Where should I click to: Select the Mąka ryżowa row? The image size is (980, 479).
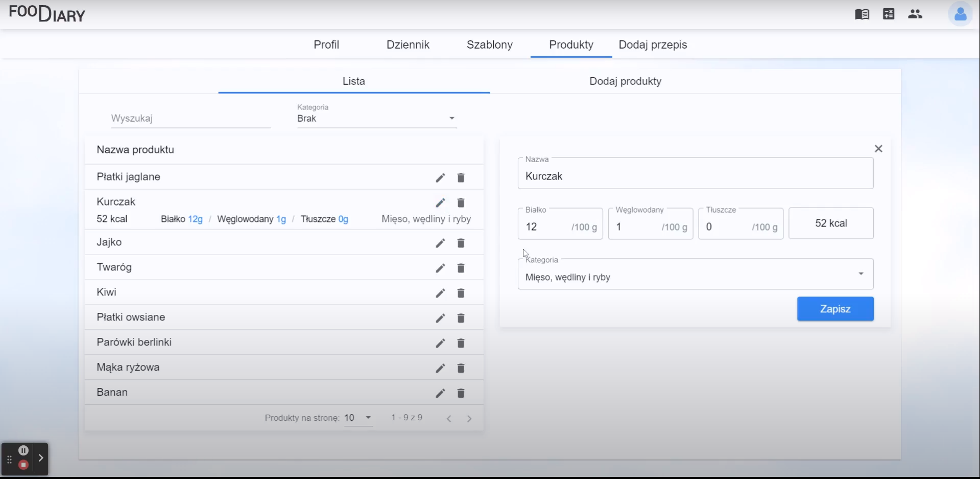click(284, 368)
